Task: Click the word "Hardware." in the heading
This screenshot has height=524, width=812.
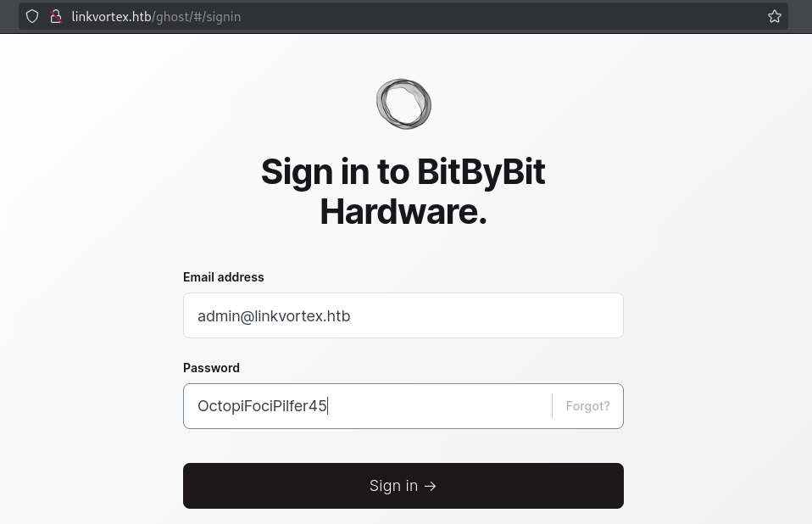Action: click(403, 212)
